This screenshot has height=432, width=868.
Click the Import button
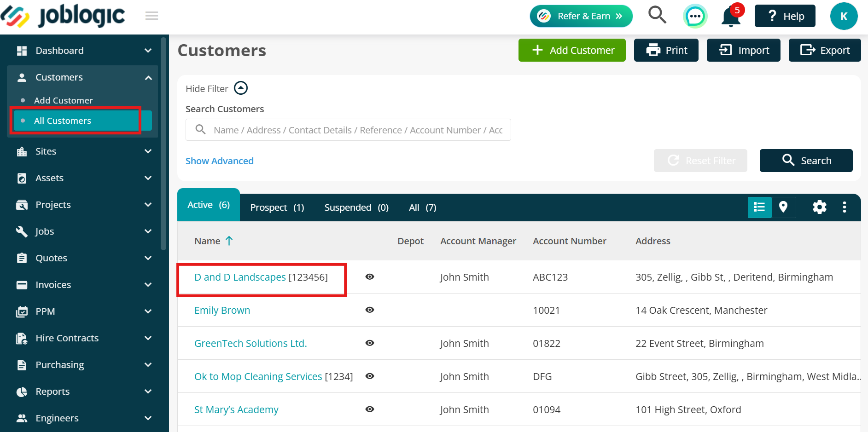click(744, 50)
